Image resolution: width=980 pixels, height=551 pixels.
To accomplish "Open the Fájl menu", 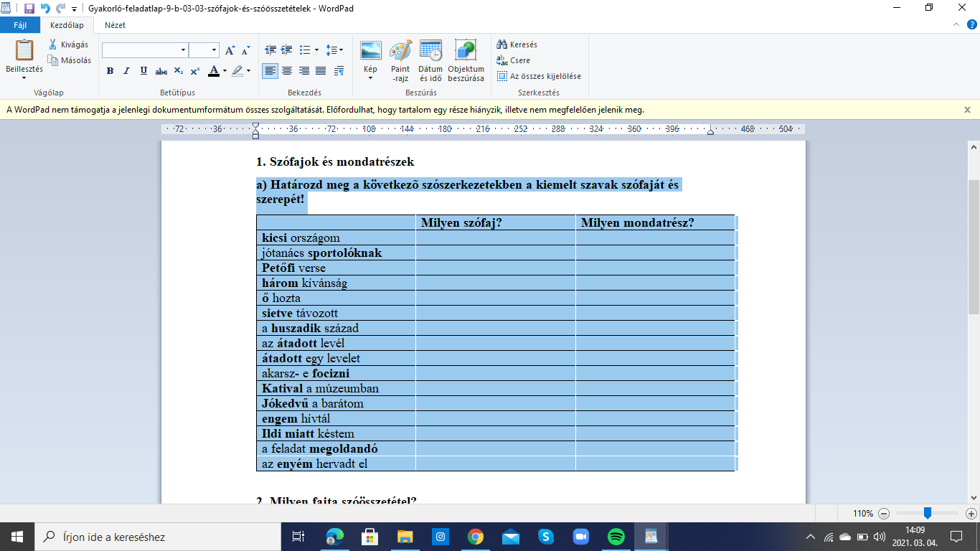I will 20,24.
